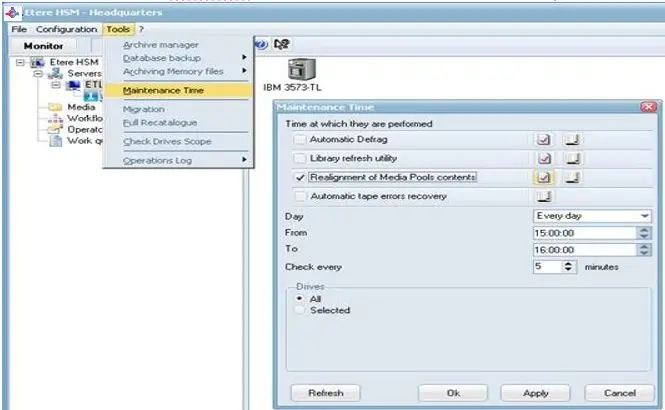The width and height of the screenshot is (665, 410).
Task: Select the Media folder icon in tree
Action: click(x=56, y=107)
